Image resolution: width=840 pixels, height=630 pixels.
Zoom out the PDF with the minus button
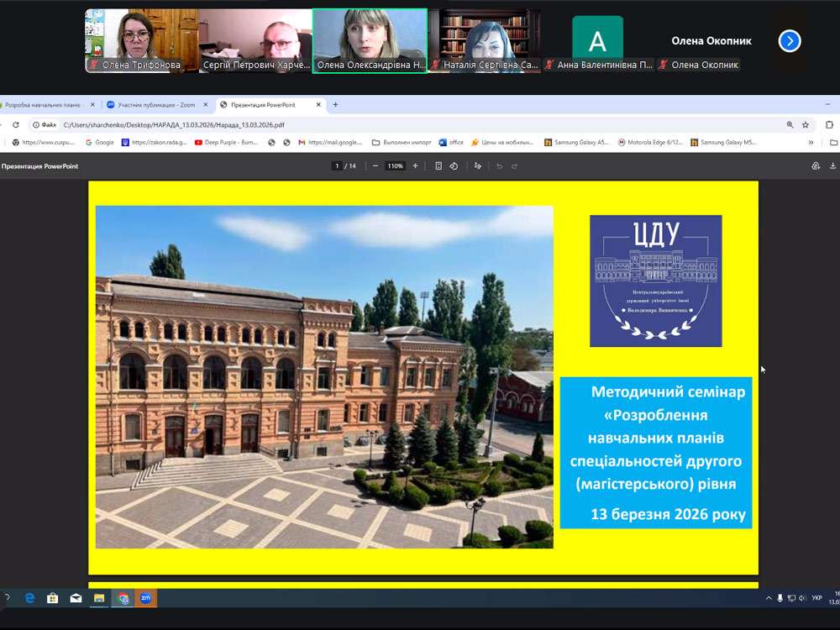[375, 166]
